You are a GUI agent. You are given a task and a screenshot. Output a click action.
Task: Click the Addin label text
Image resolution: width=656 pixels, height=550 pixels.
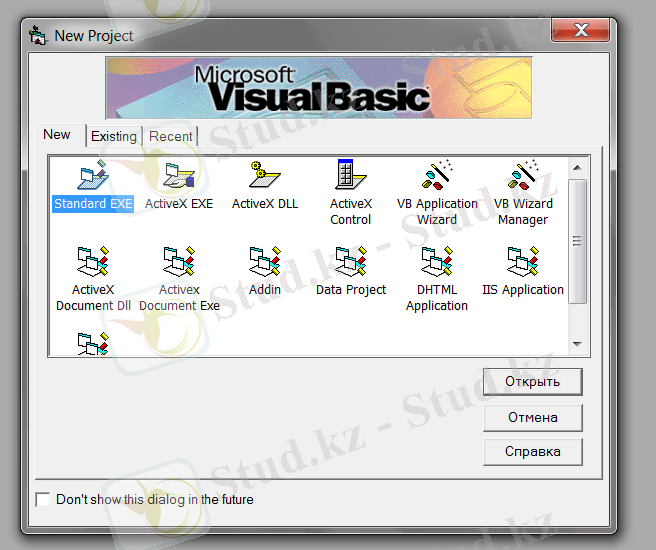(265, 289)
